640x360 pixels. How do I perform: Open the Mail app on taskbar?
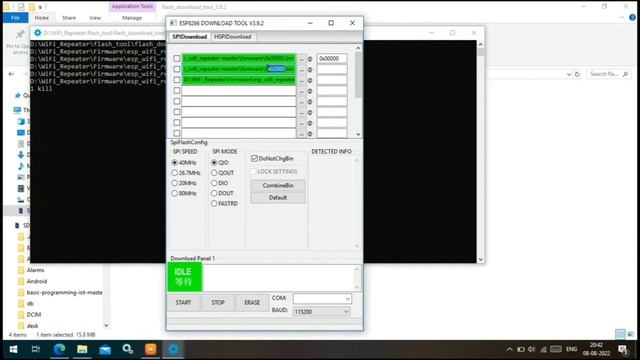[x=105, y=349]
